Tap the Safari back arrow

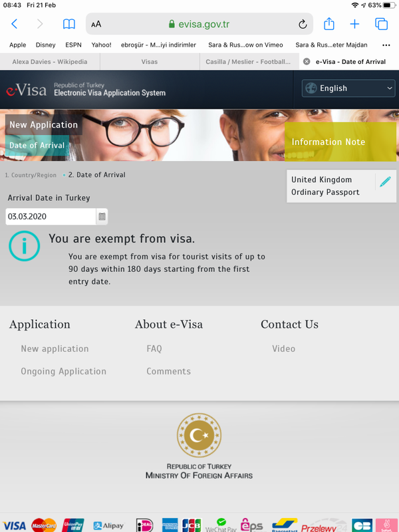point(14,24)
